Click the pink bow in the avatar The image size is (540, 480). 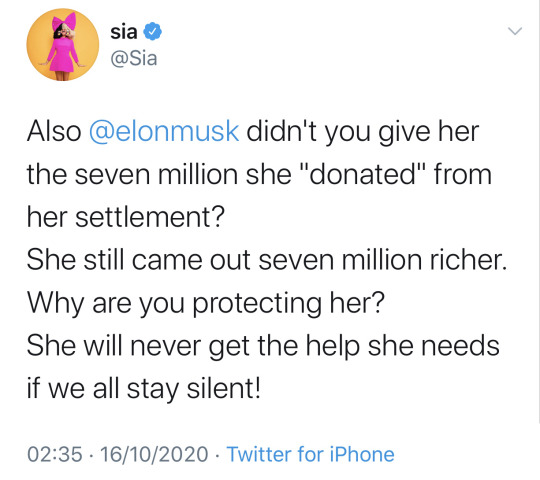point(64,22)
